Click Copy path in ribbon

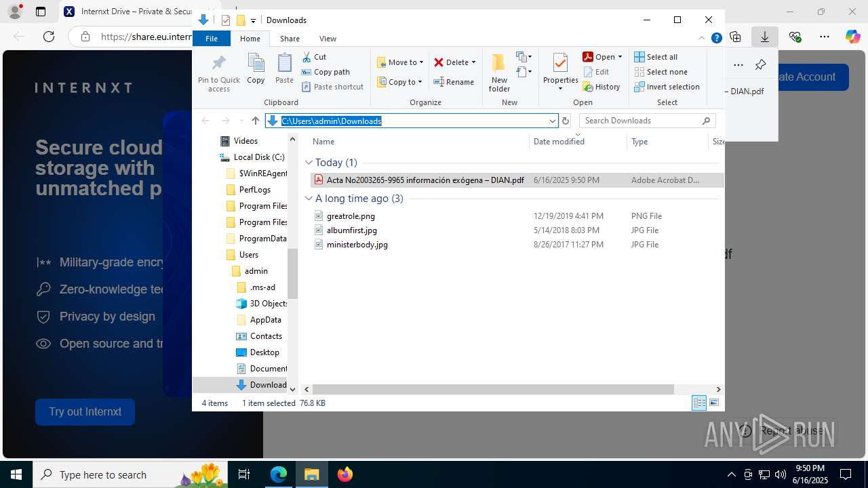(x=325, y=72)
